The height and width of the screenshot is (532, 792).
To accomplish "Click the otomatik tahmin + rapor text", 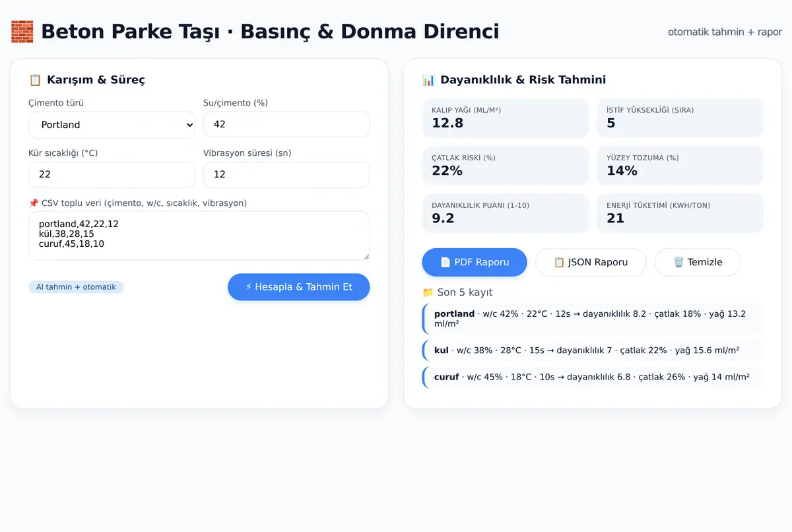I will coord(725,32).
